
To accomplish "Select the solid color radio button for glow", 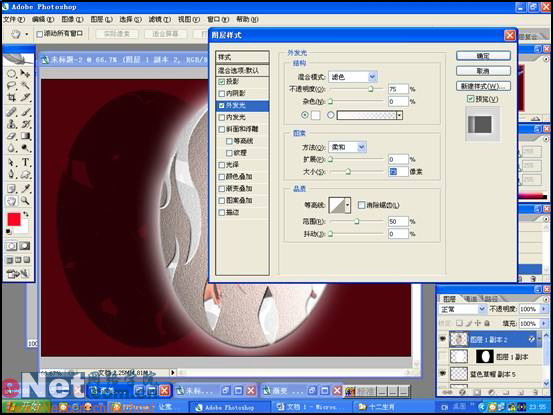I will click(x=305, y=115).
